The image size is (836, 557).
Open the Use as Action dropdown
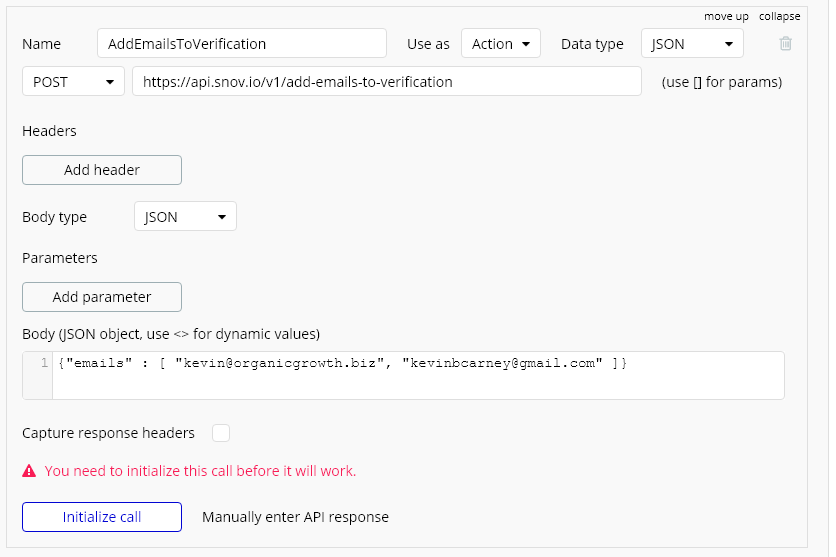click(501, 44)
